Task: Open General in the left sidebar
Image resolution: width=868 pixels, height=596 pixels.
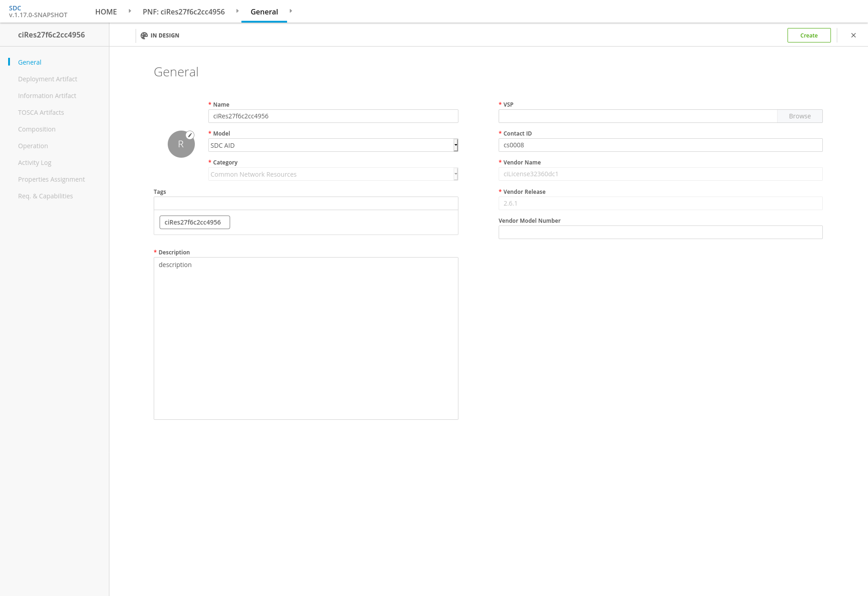Action: (x=29, y=62)
